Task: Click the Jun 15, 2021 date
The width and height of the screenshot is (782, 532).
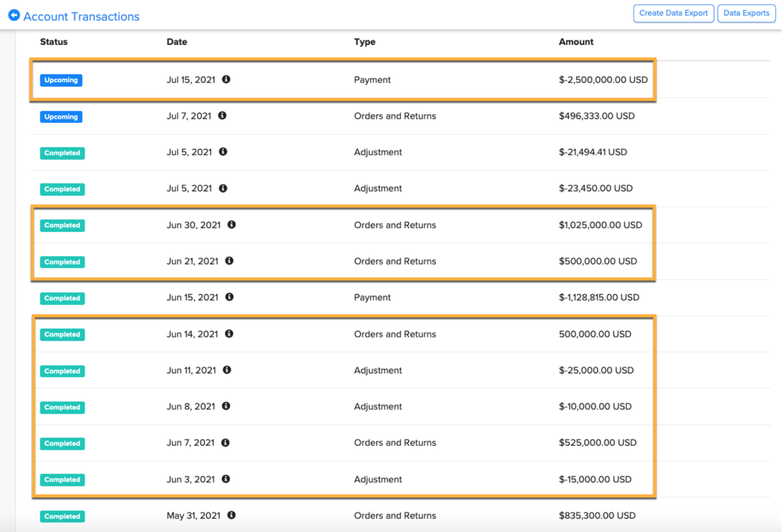Action: (192, 297)
